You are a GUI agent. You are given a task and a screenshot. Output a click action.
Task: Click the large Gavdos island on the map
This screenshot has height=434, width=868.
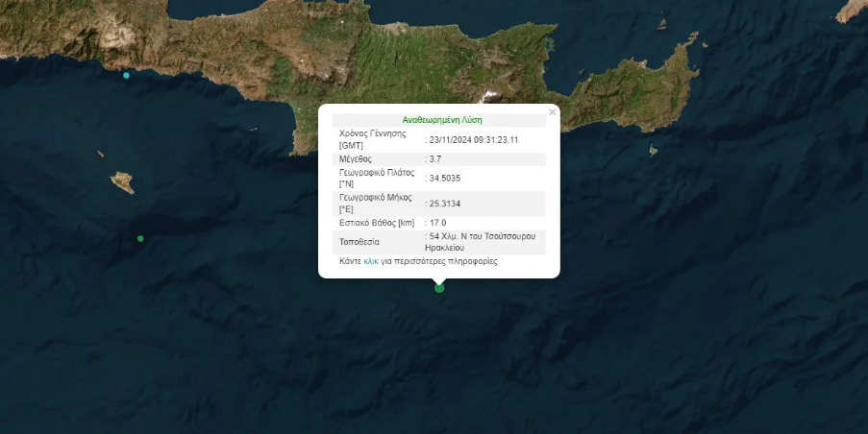coord(123,181)
